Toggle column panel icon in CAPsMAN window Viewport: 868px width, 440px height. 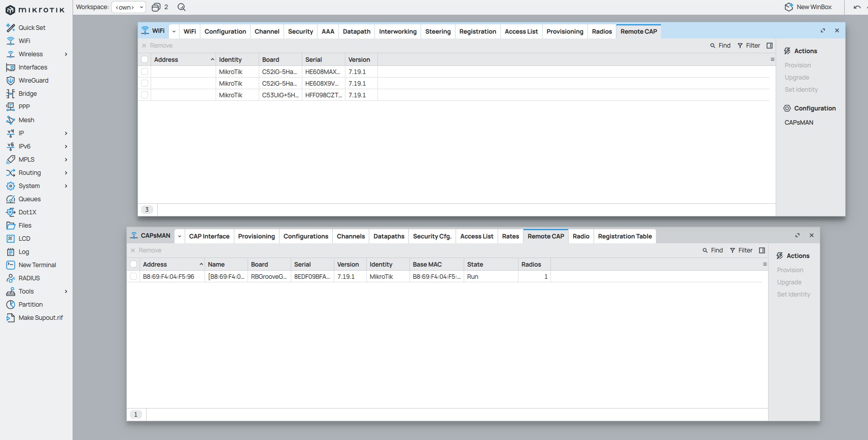(x=762, y=250)
